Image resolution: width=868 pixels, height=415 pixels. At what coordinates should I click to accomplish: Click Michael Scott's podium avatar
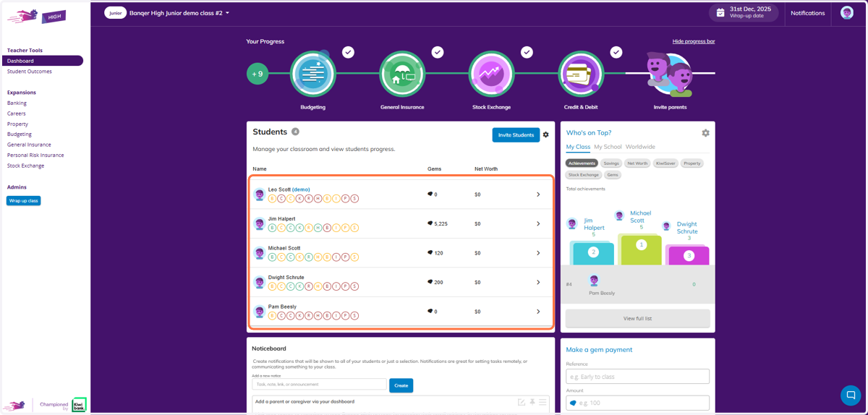(x=619, y=216)
